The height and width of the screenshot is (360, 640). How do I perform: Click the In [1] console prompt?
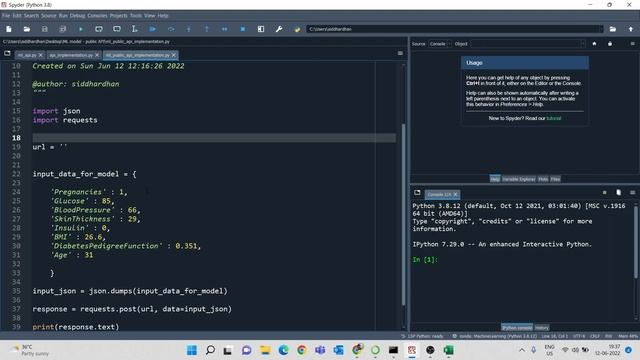coord(425,260)
